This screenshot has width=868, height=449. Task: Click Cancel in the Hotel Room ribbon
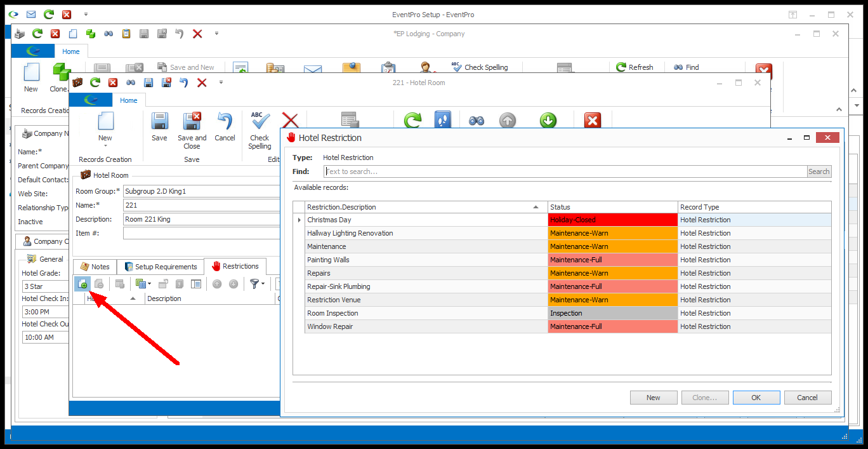225,127
